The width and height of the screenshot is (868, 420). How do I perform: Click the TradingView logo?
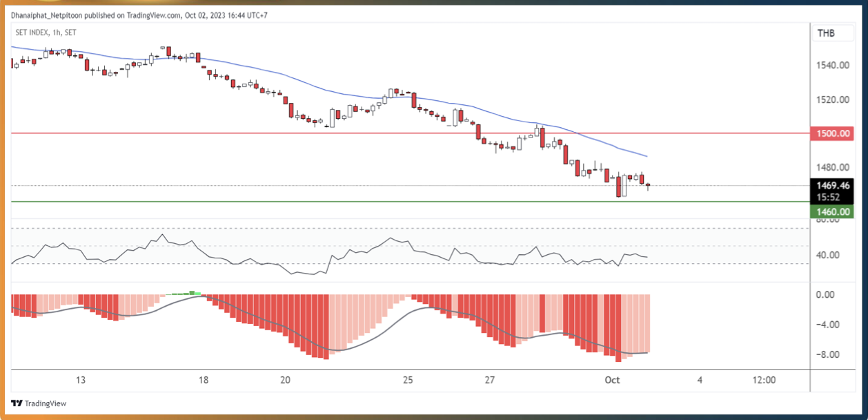click(39, 403)
